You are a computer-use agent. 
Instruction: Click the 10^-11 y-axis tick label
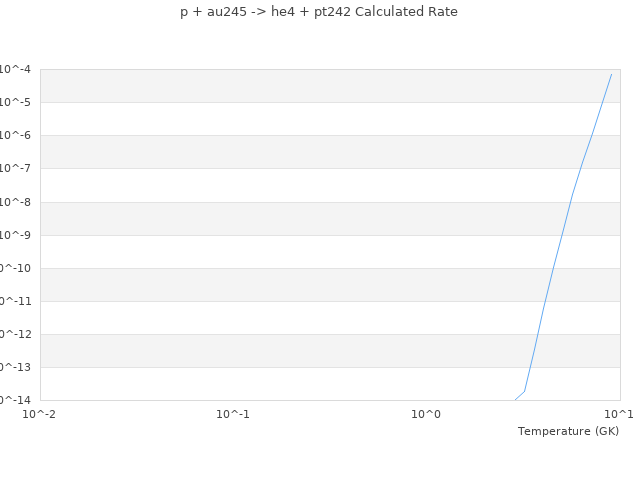point(15,301)
